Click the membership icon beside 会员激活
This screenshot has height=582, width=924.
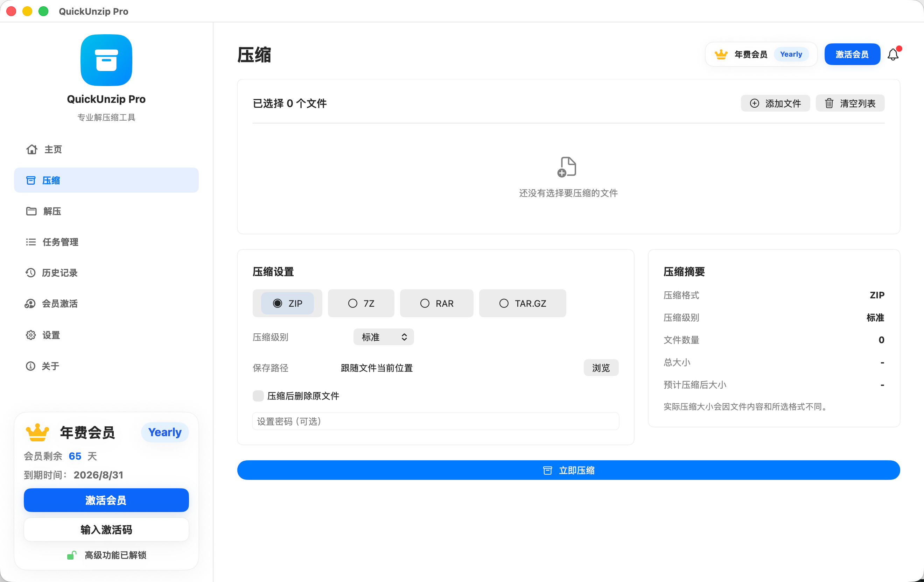click(30, 304)
